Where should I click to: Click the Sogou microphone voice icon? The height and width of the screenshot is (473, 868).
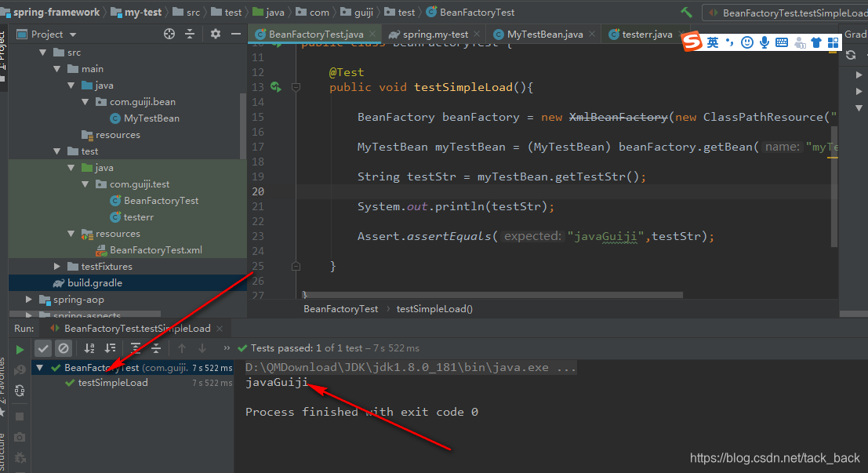pyautogui.click(x=764, y=42)
